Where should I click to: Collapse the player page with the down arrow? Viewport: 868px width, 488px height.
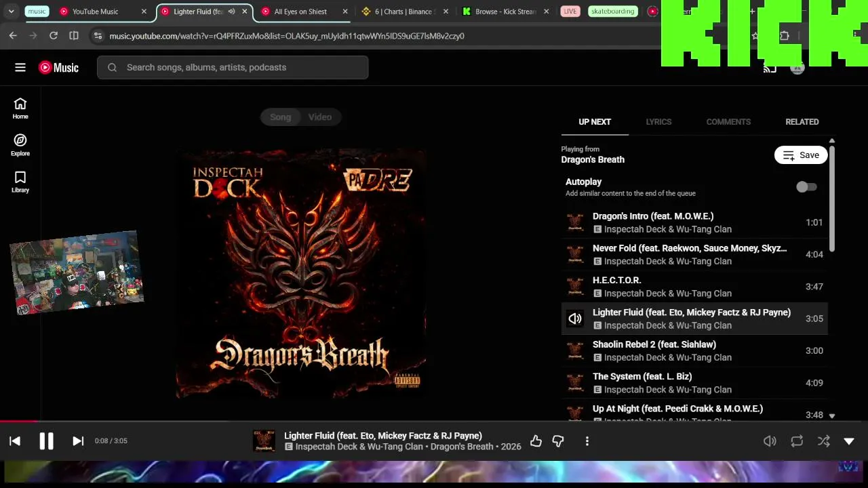(849, 441)
